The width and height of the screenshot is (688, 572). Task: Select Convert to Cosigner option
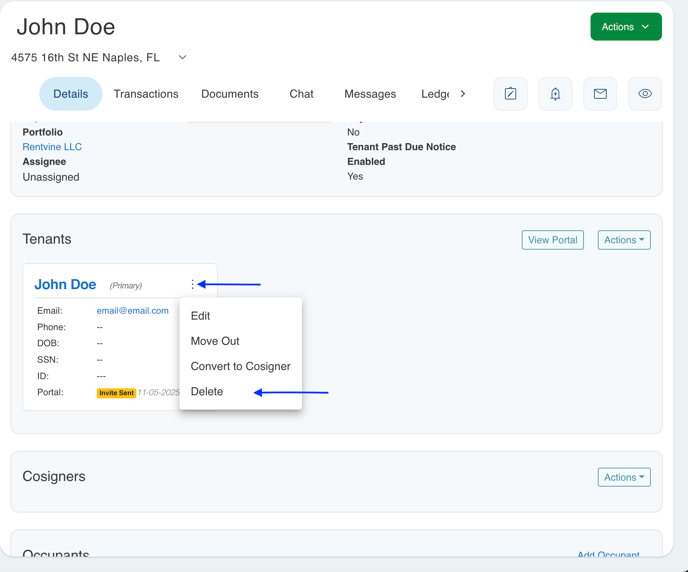click(x=240, y=366)
